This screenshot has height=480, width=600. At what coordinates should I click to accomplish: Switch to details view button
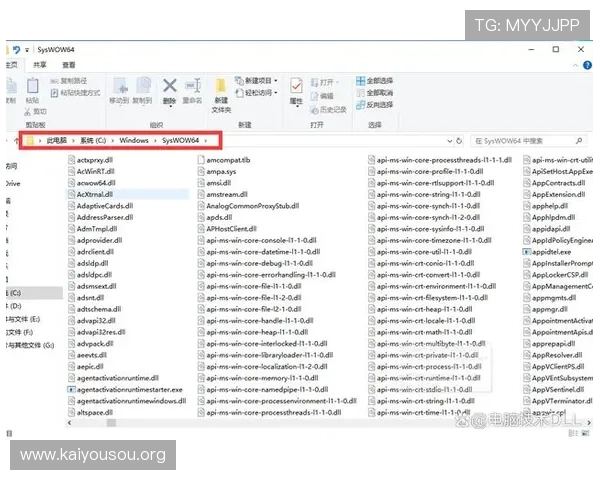coord(573,433)
